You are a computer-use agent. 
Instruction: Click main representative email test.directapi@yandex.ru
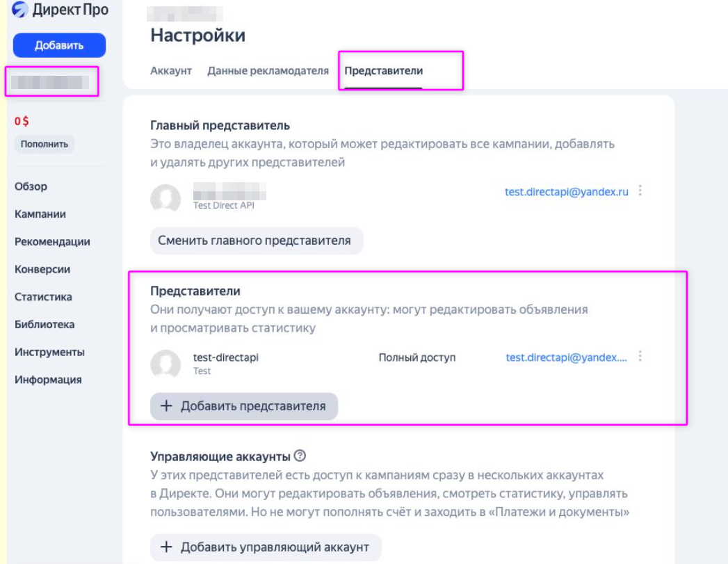(x=566, y=192)
